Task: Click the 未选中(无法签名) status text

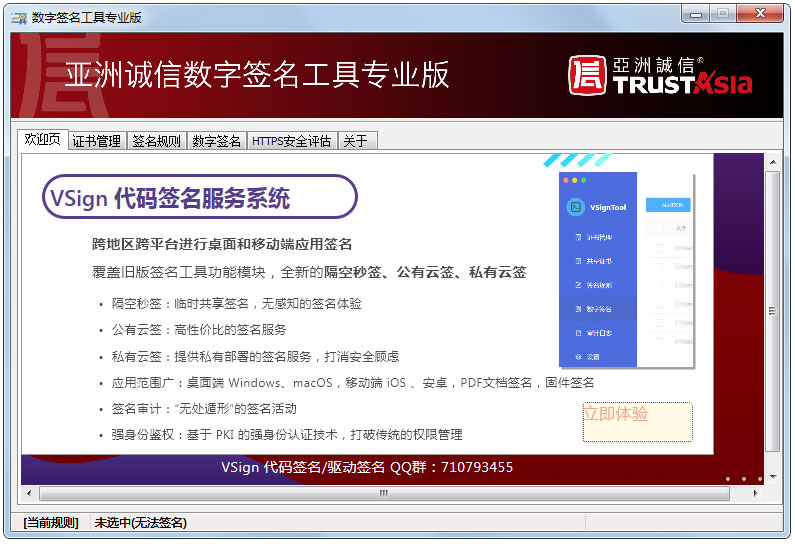Action: (x=140, y=523)
